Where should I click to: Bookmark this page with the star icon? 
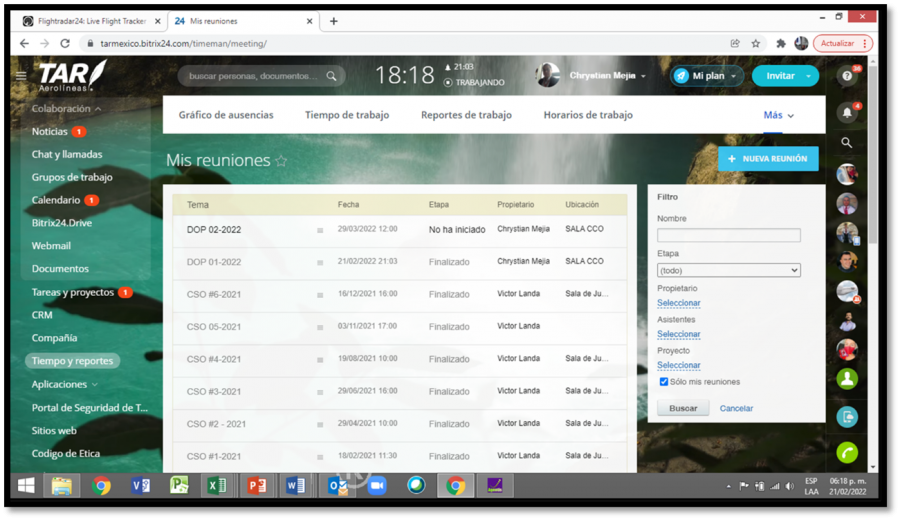[x=756, y=44]
